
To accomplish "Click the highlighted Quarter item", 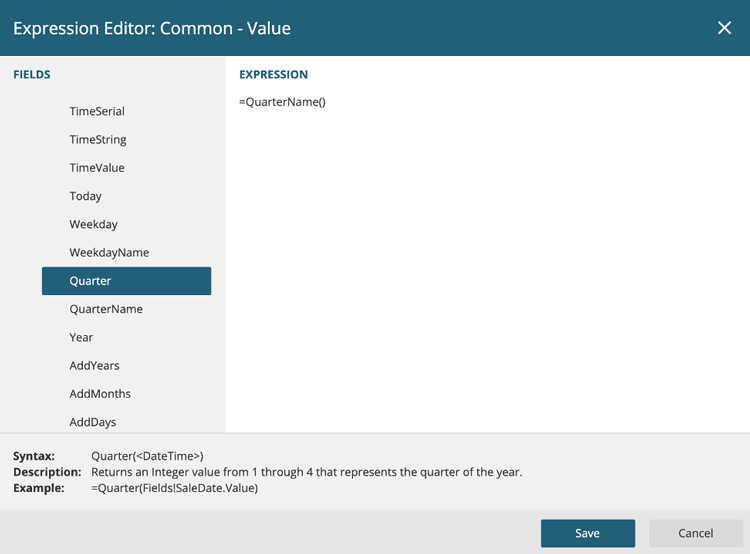I will (x=126, y=281).
